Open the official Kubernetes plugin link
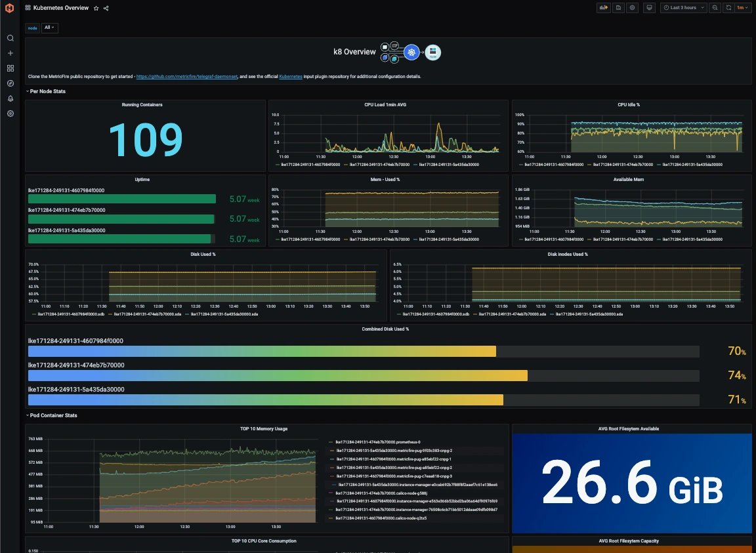 tap(291, 76)
